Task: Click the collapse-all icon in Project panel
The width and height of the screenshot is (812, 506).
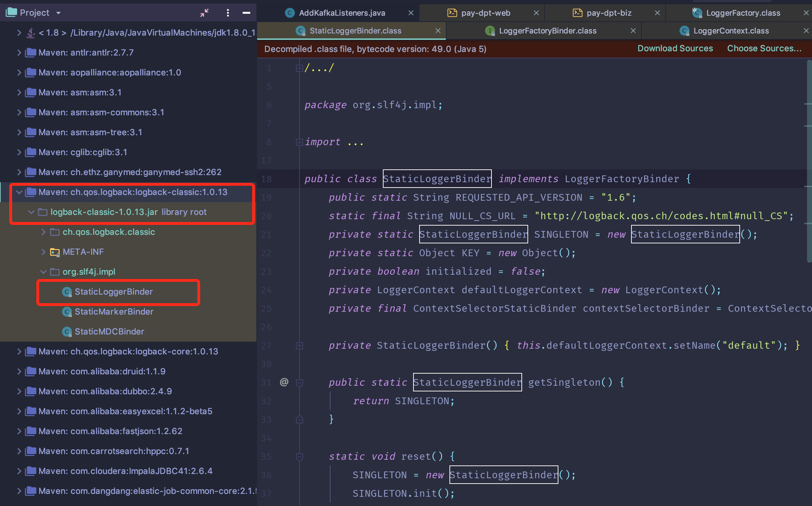Action: point(204,13)
